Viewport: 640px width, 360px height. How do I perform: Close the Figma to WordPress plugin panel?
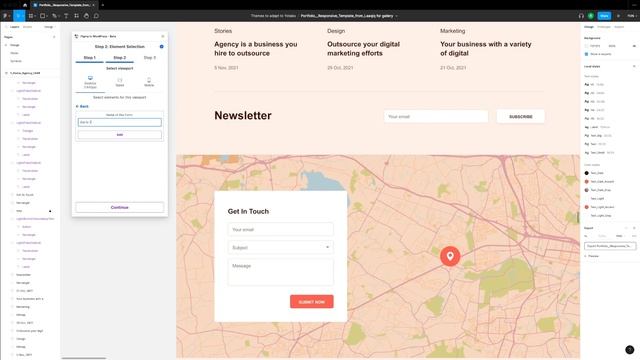click(x=162, y=36)
